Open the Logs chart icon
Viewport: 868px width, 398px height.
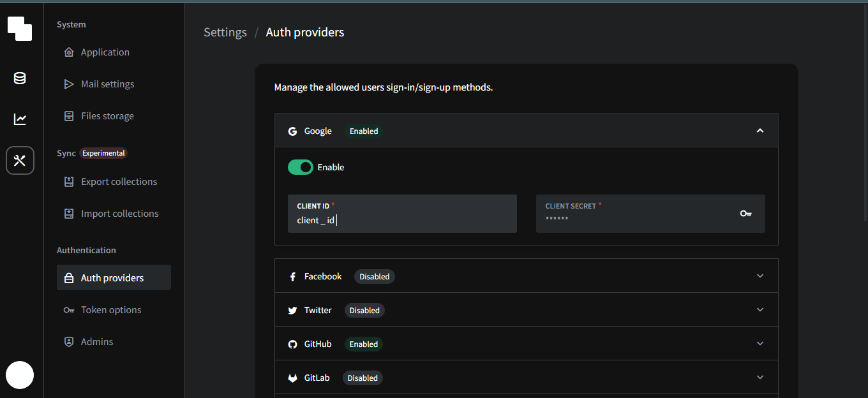pyautogui.click(x=20, y=119)
